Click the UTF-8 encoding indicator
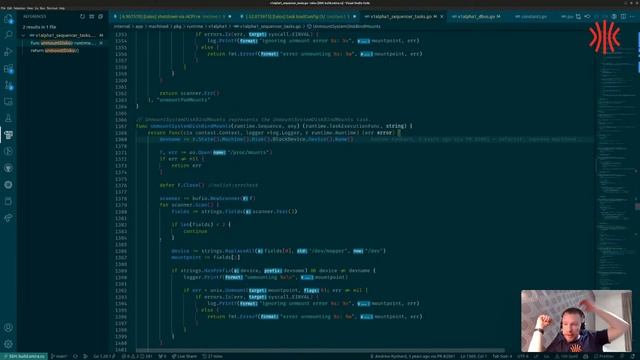 (x=522, y=356)
